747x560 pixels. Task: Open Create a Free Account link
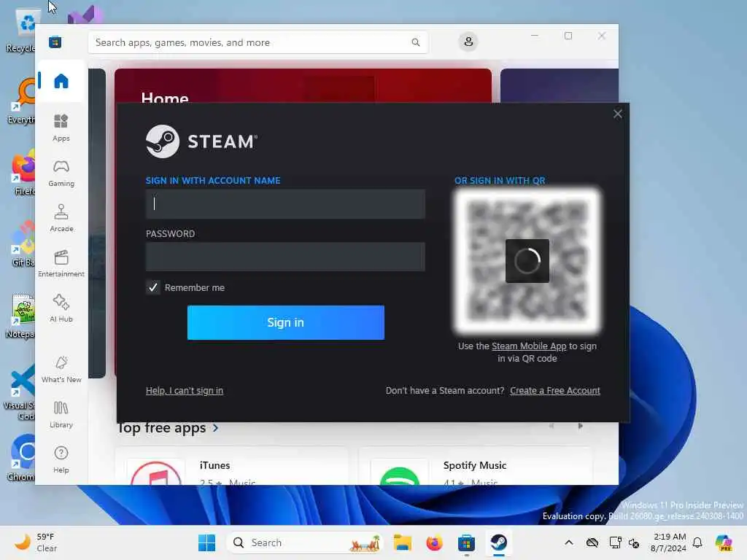(x=555, y=391)
